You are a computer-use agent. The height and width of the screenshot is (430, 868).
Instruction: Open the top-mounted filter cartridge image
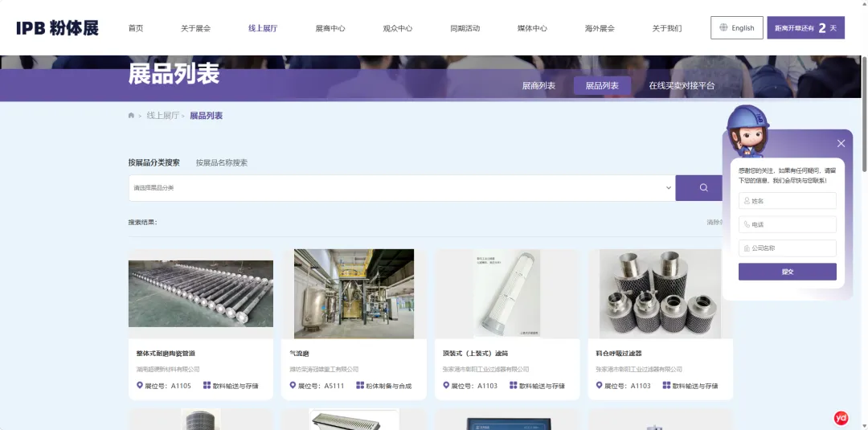(x=507, y=294)
